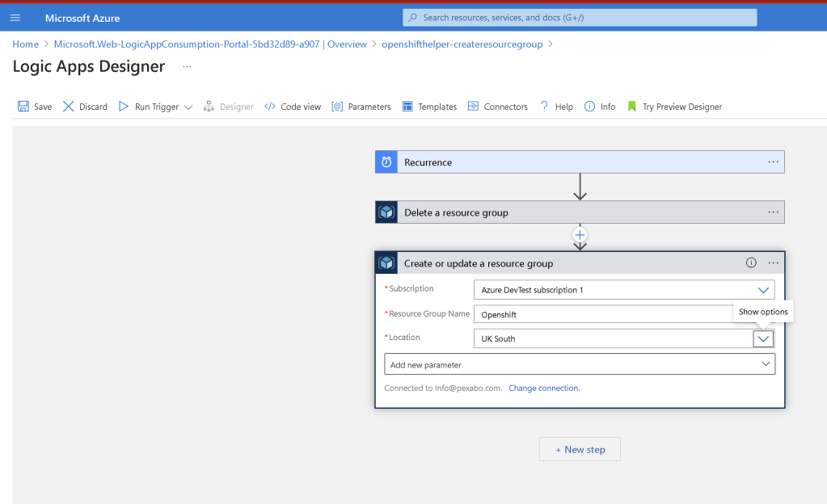Click the Help question mark icon
The height and width of the screenshot is (504, 827).
coord(544,107)
